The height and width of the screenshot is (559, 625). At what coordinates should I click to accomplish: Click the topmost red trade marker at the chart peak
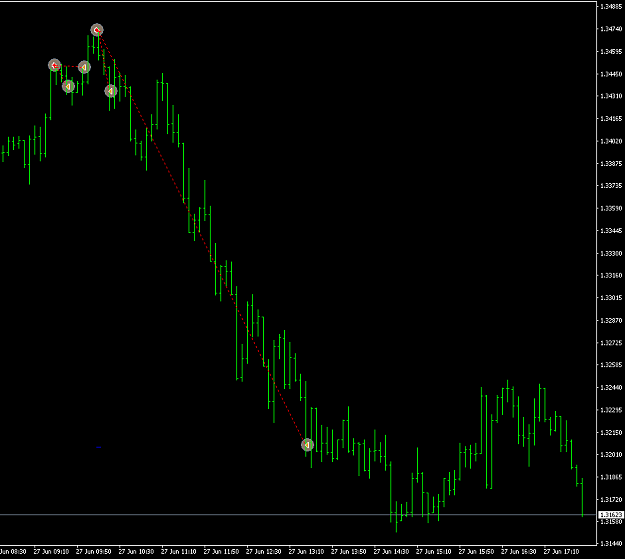(x=97, y=30)
